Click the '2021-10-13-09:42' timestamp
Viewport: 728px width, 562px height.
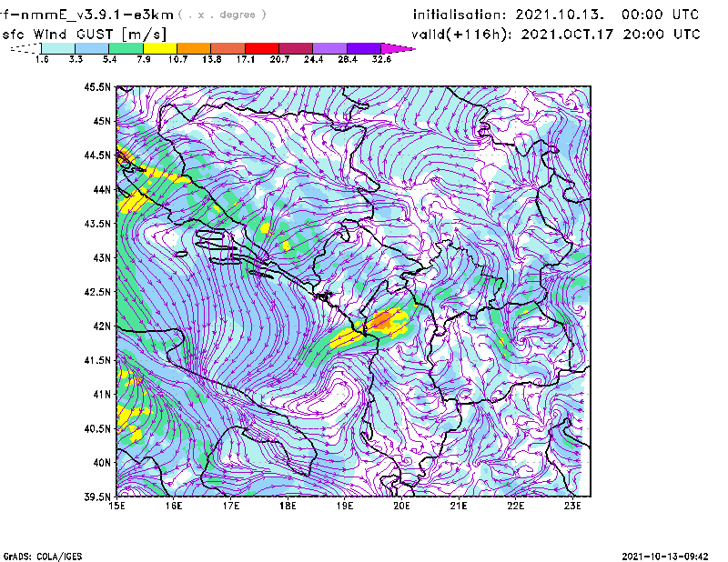coord(665,557)
